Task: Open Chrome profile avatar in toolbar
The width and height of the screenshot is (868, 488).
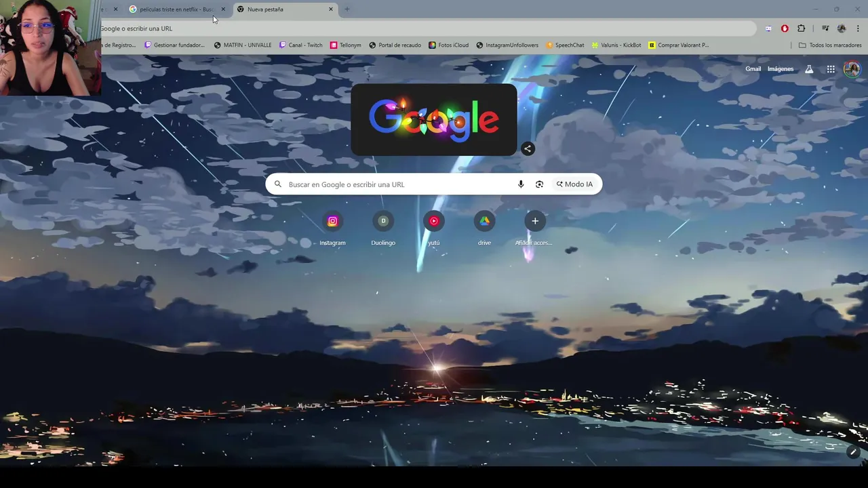Action: click(x=842, y=28)
